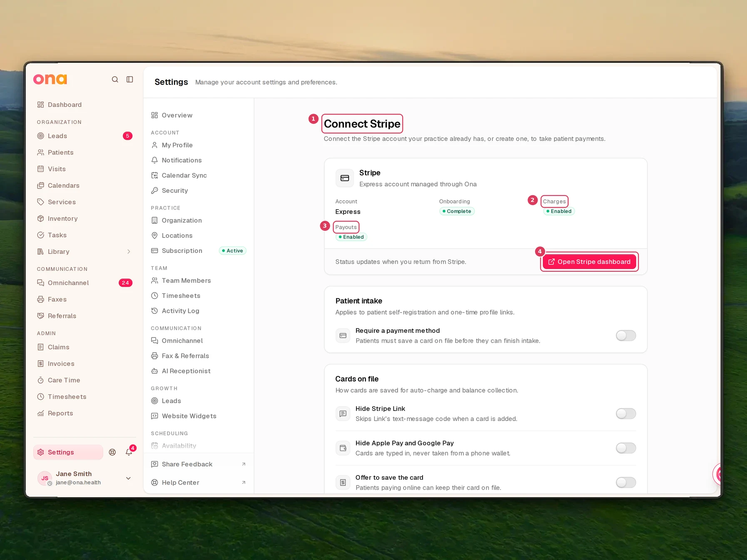Click the Reports chart icon

pyautogui.click(x=40, y=413)
